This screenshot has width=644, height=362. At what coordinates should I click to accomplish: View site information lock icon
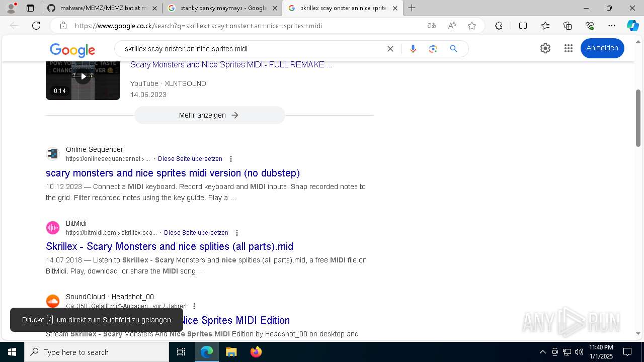point(63,26)
